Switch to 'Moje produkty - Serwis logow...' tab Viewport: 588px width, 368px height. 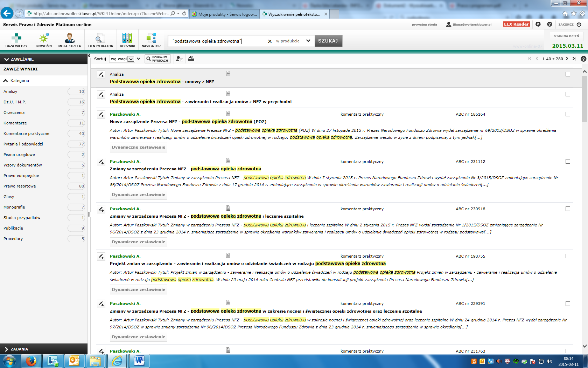point(224,14)
